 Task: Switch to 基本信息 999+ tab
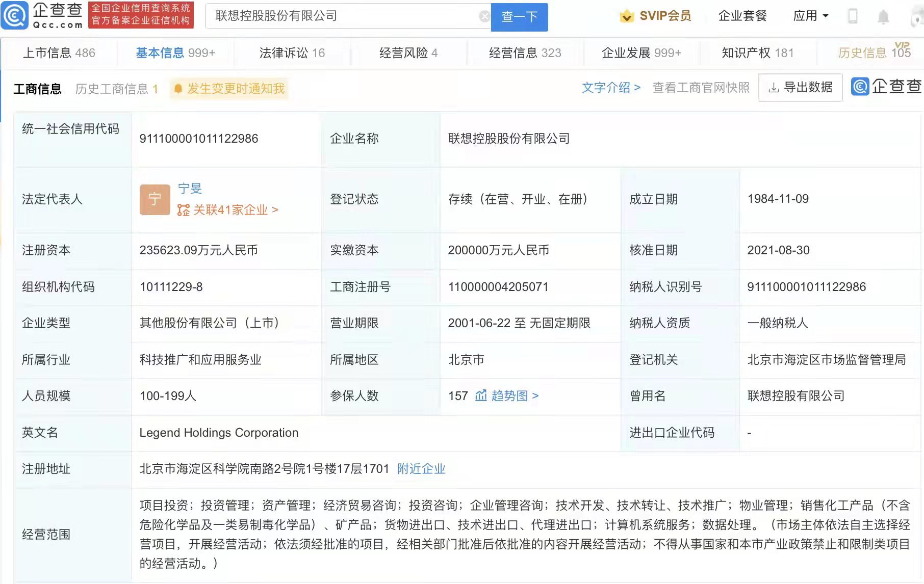click(175, 53)
